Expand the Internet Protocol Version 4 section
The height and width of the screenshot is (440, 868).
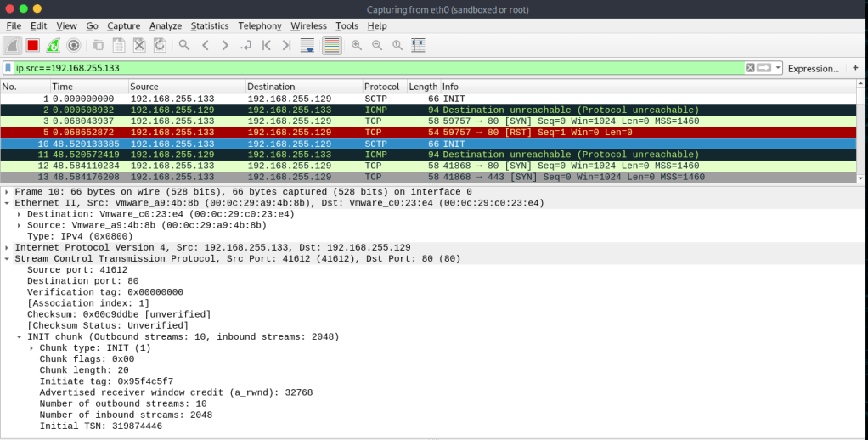pyautogui.click(x=7, y=247)
